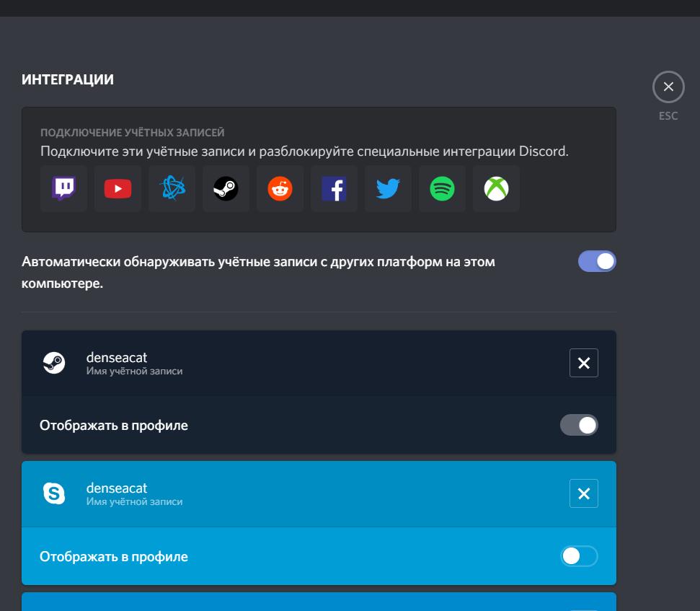The image size is (700, 611).
Task: Connect an Xbox account
Action: (x=496, y=188)
